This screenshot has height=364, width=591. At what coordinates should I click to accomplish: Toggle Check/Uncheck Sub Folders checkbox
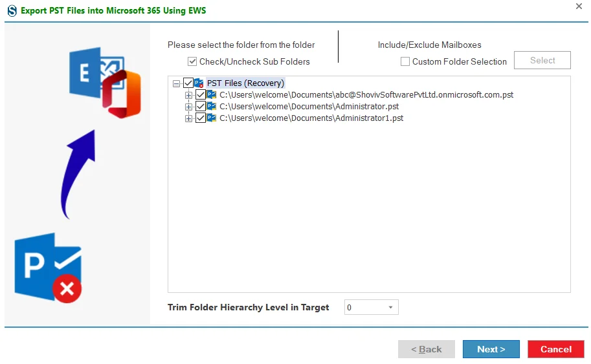[192, 61]
